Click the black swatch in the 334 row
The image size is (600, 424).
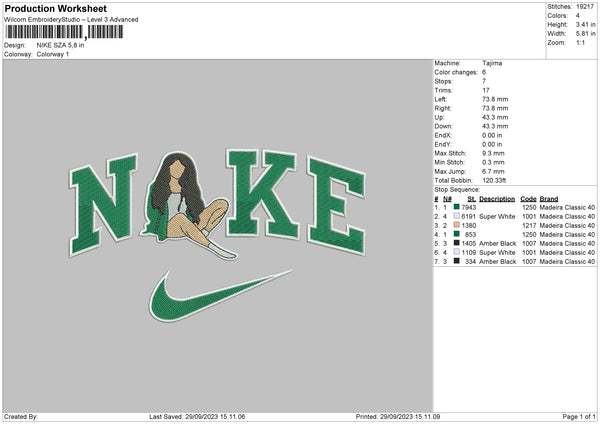tap(457, 261)
